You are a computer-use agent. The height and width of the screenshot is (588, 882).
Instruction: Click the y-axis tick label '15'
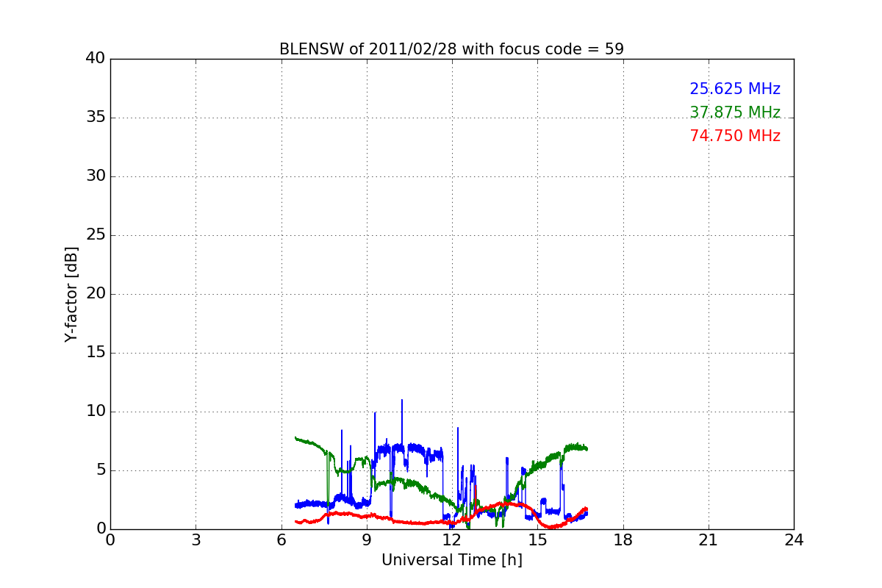pyautogui.click(x=96, y=353)
